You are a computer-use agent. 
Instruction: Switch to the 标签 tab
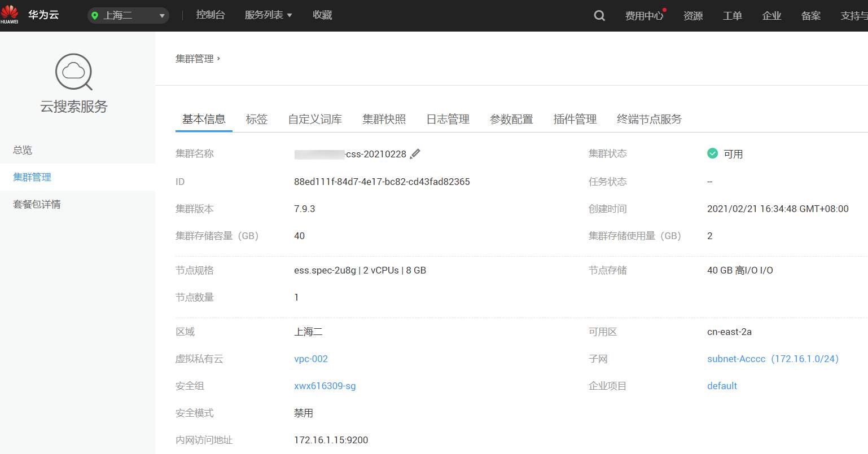coord(257,119)
